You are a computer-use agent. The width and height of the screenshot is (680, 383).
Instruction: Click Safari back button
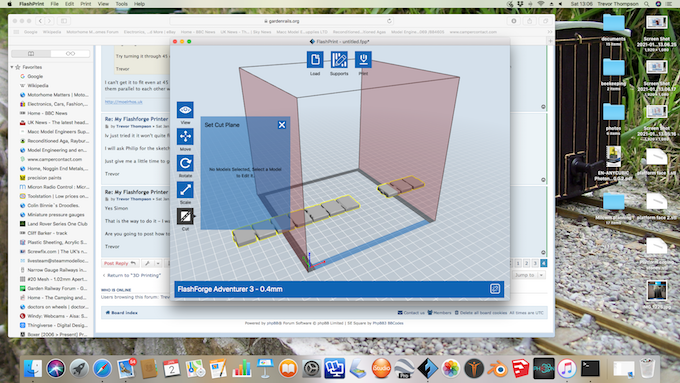(40, 21)
